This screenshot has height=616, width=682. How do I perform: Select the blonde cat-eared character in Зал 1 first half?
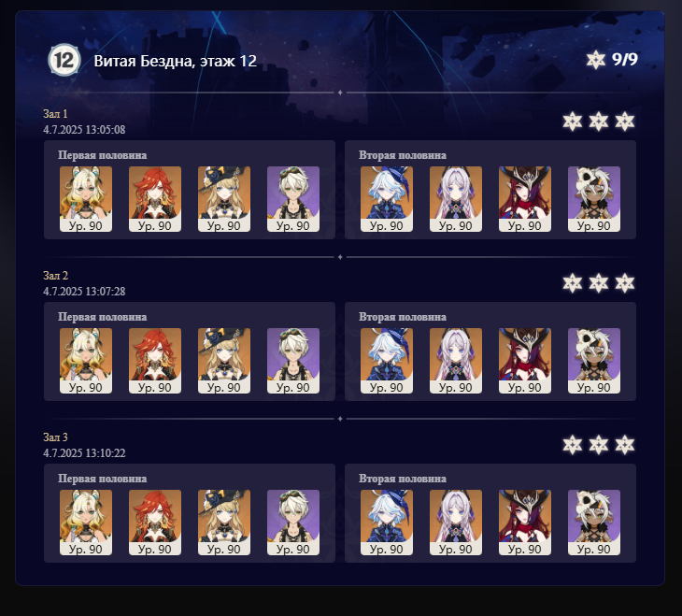pyautogui.click(x=86, y=199)
